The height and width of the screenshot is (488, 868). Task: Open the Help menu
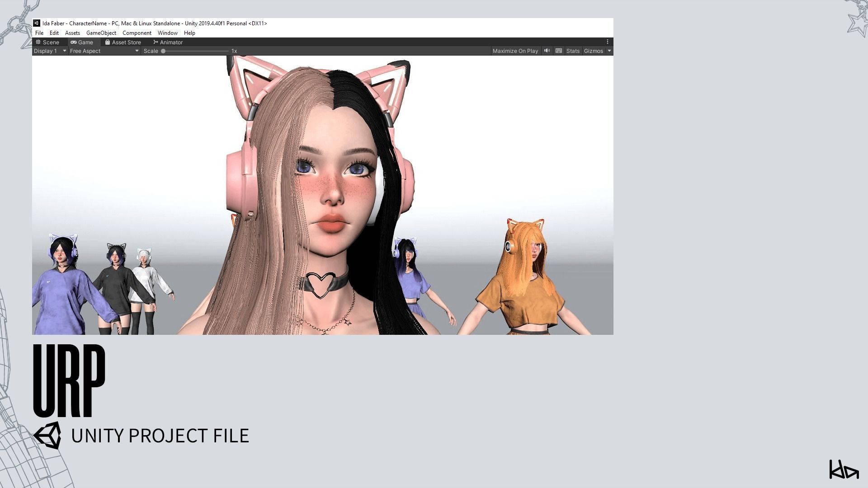189,33
